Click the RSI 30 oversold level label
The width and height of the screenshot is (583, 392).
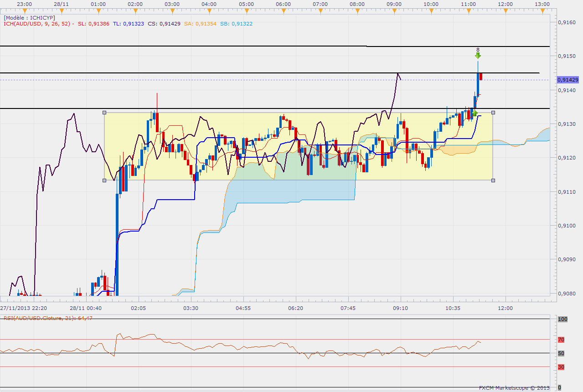tap(561, 367)
